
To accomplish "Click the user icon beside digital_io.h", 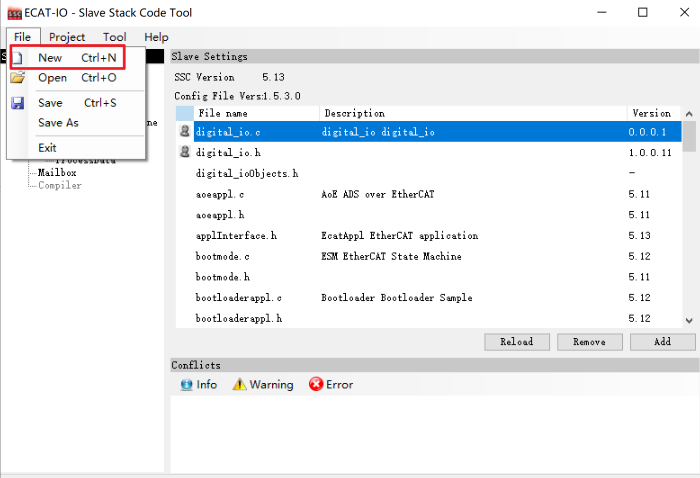I will pos(185,152).
